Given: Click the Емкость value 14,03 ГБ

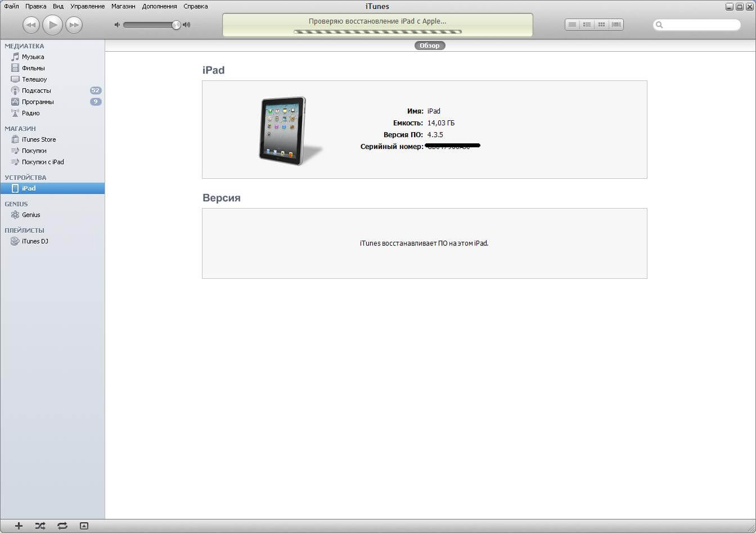Looking at the screenshot, I should coord(441,123).
